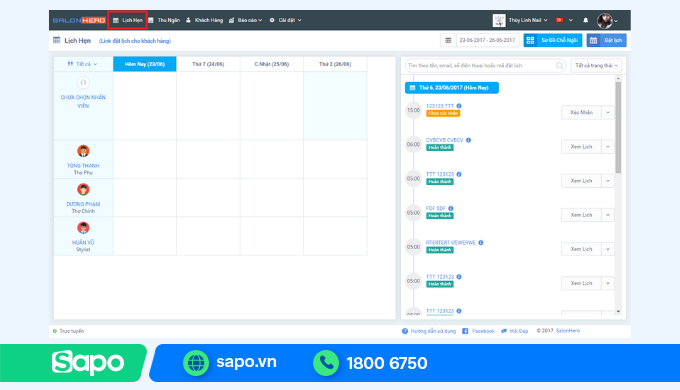Click the date range calendar icon

(x=448, y=40)
